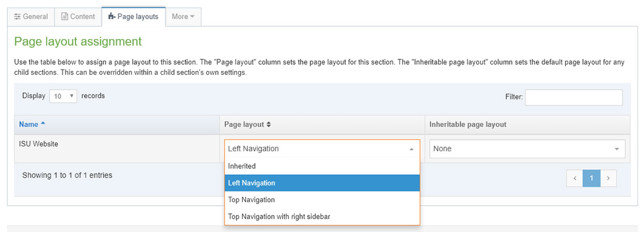Viewport: 644px width, 232px height.
Task: Expand the More tab menu
Action: (183, 16)
